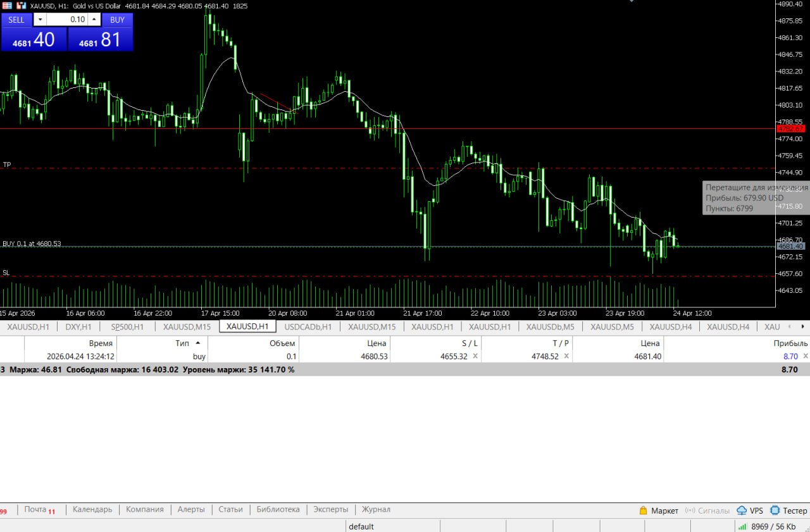810x532 pixels.
Task: Remove the take profit via the T/P X
Action: (x=566, y=356)
